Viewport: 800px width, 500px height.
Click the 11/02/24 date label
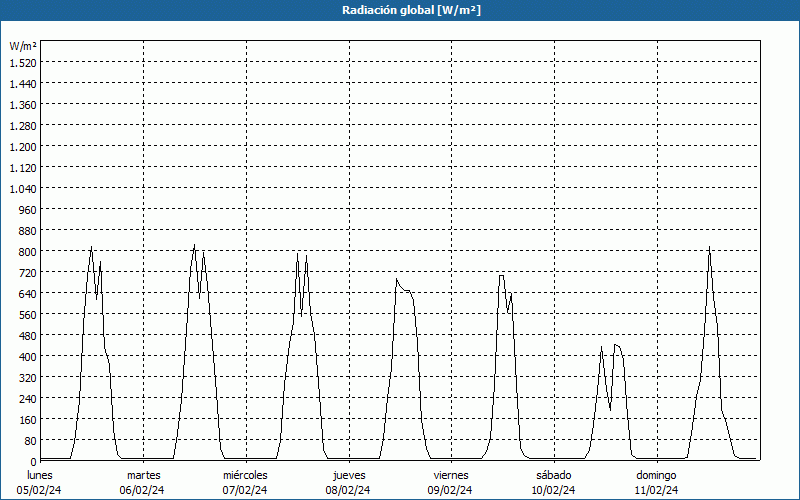657,490
